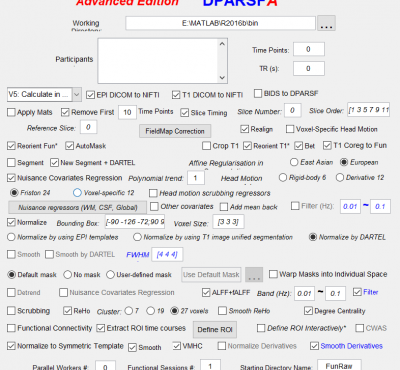Select the East Asian radio button
The image size is (400, 370).
click(x=294, y=162)
